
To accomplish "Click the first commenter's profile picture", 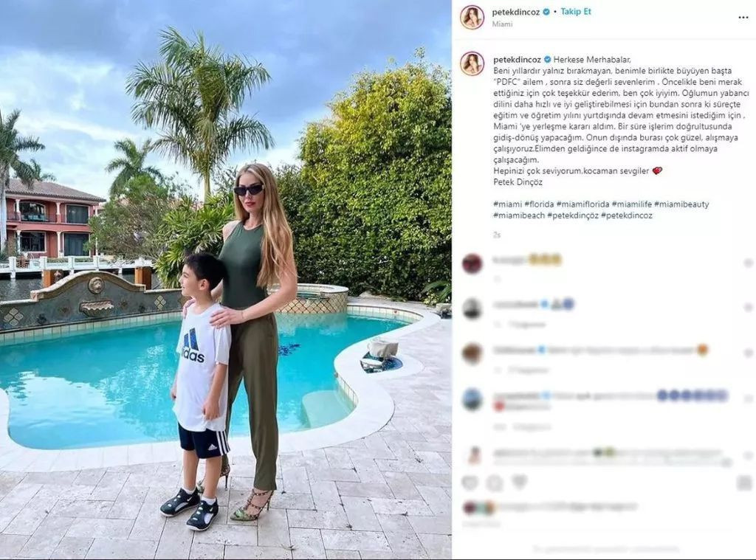I will (472, 263).
